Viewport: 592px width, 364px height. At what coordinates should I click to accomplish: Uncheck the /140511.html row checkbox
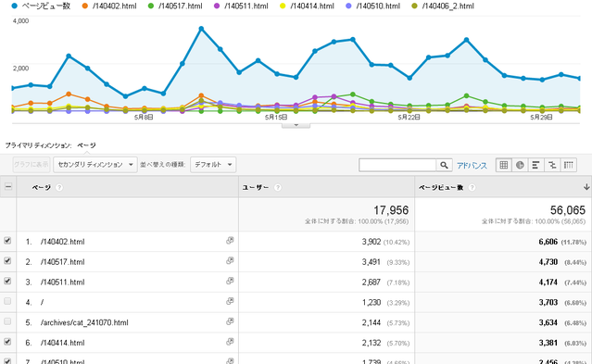7,281
